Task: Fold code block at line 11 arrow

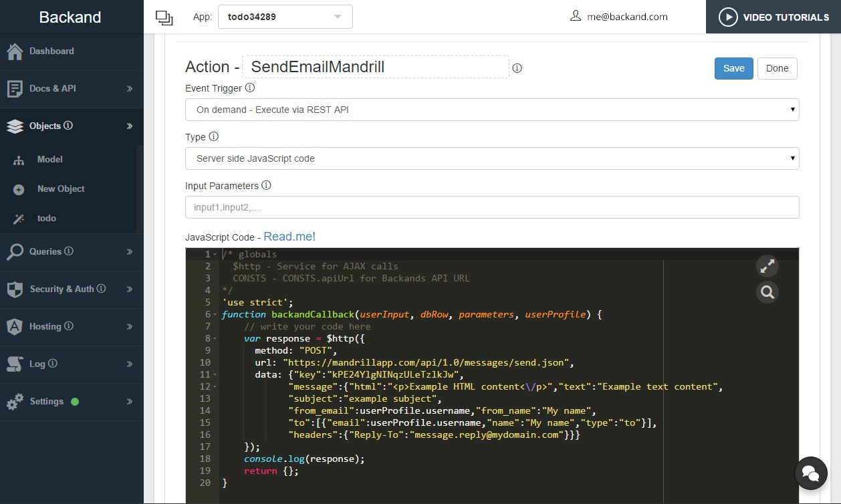Action: pyautogui.click(x=215, y=375)
